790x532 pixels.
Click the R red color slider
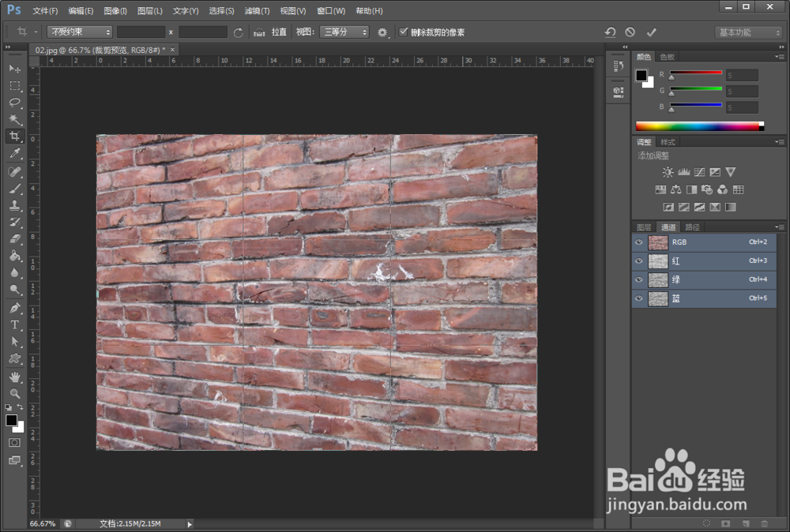click(695, 73)
